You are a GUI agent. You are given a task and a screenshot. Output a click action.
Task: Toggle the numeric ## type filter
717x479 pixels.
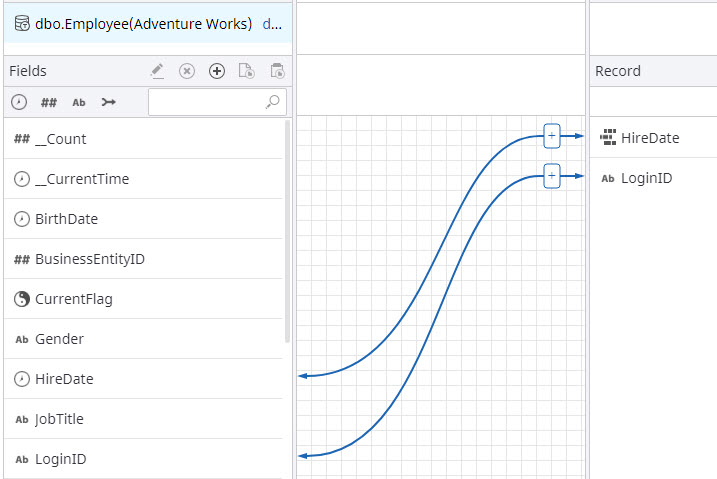pyautogui.click(x=49, y=102)
